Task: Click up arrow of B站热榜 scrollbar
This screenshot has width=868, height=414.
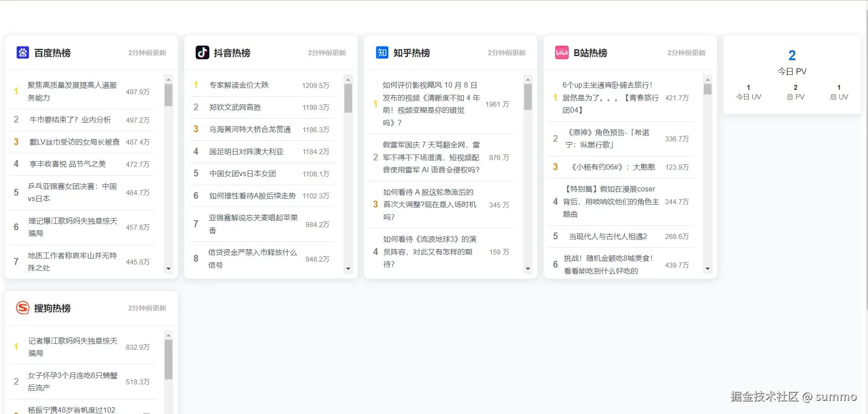Action: (707, 79)
